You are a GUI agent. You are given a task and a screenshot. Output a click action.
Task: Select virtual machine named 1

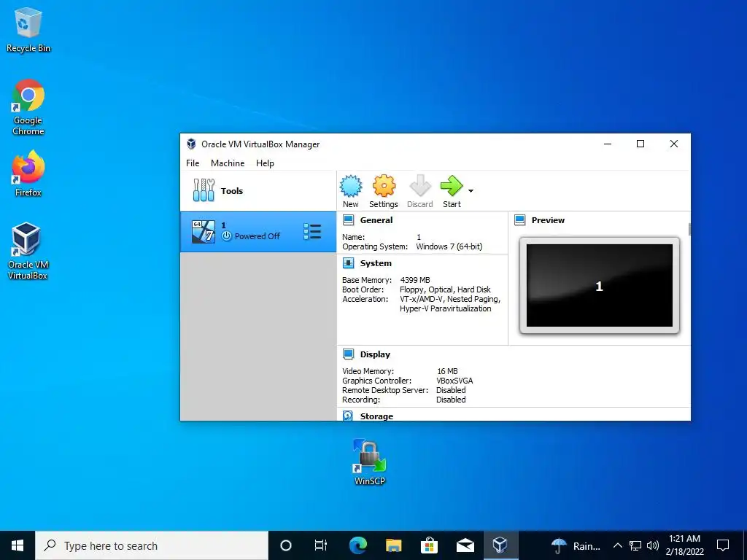258,231
